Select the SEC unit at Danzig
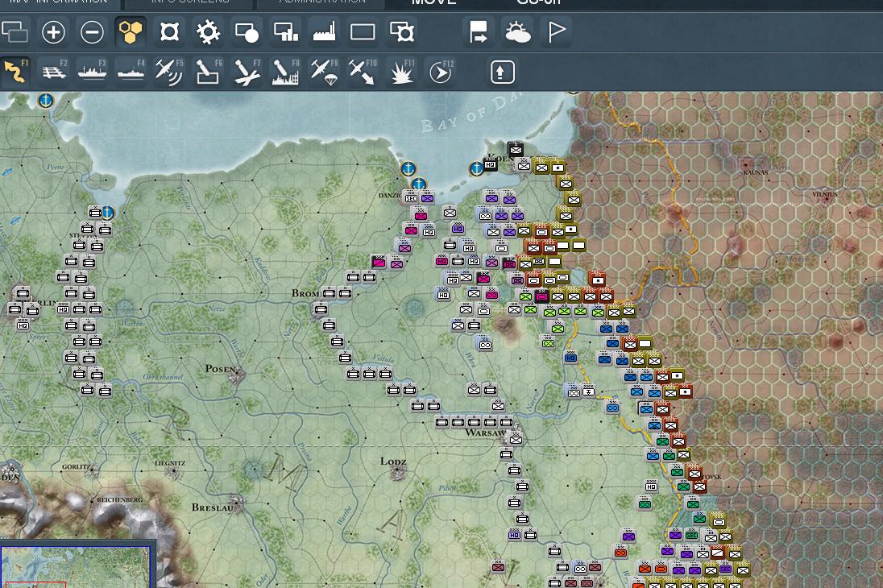 411,198
